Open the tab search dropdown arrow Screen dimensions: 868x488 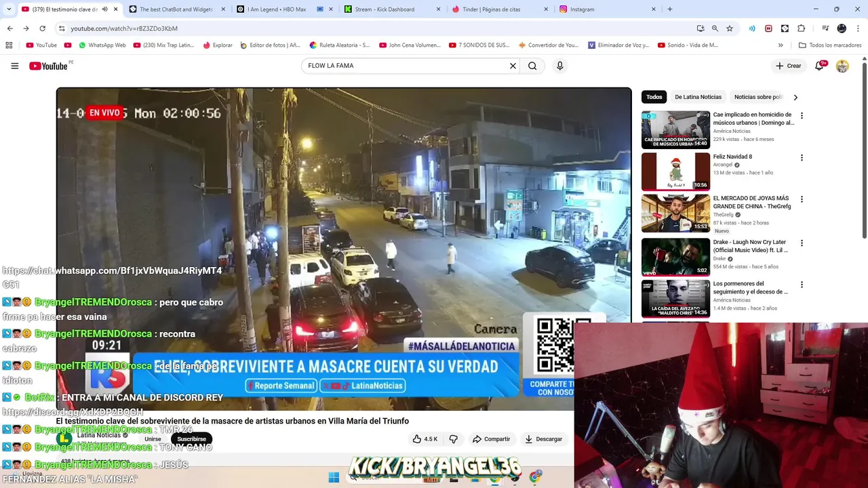click(9, 9)
